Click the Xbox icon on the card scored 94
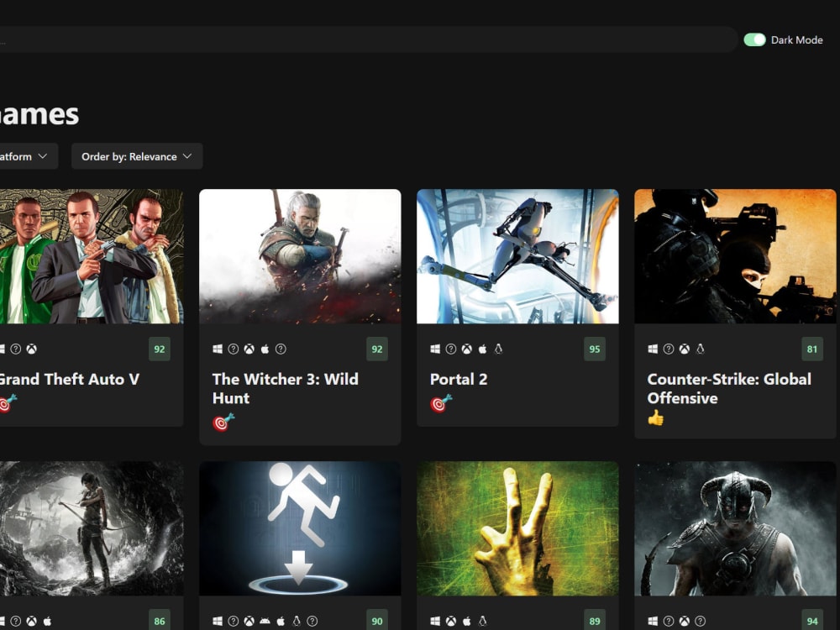 click(685, 622)
